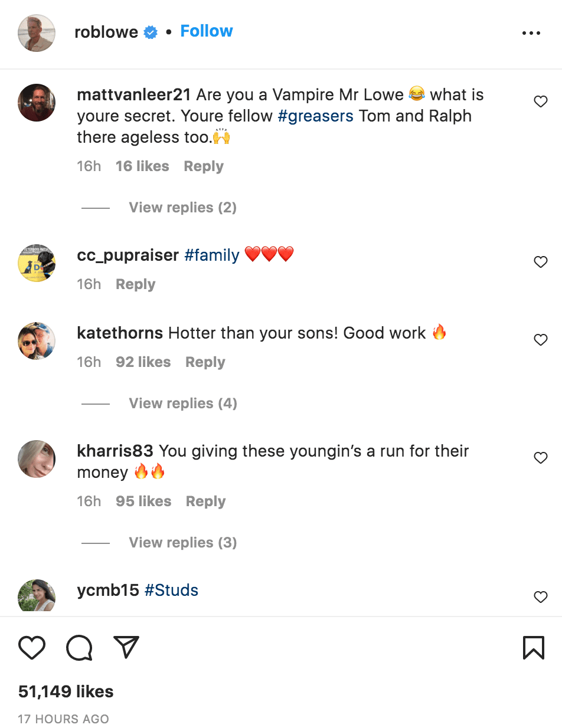Viewport: 562px width, 728px height.
Task: Click the verified badge next to roblowe
Action: tap(151, 33)
